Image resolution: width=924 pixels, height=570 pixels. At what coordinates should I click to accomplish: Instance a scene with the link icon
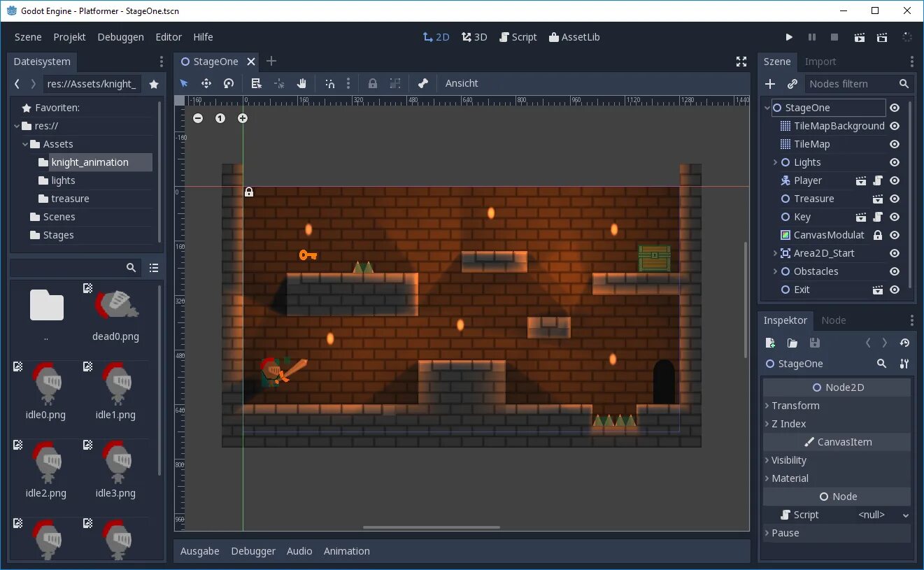point(792,84)
